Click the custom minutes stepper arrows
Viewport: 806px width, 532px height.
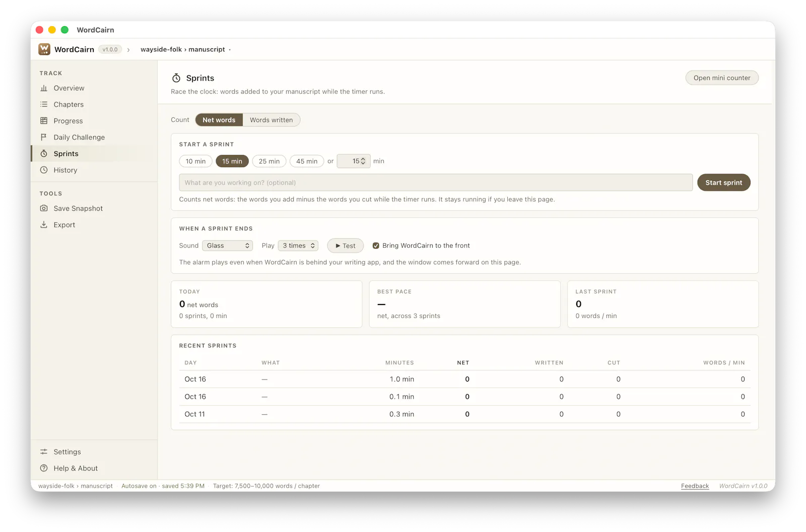(x=363, y=161)
